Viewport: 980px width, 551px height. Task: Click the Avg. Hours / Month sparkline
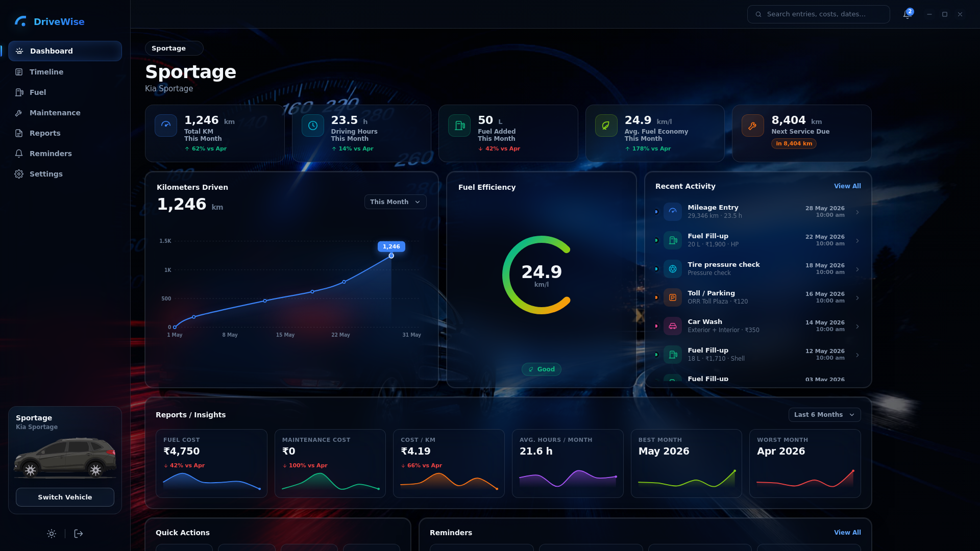coord(568,479)
